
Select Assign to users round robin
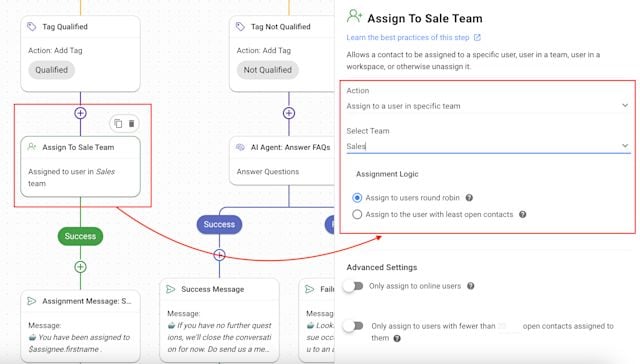pyautogui.click(x=357, y=198)
